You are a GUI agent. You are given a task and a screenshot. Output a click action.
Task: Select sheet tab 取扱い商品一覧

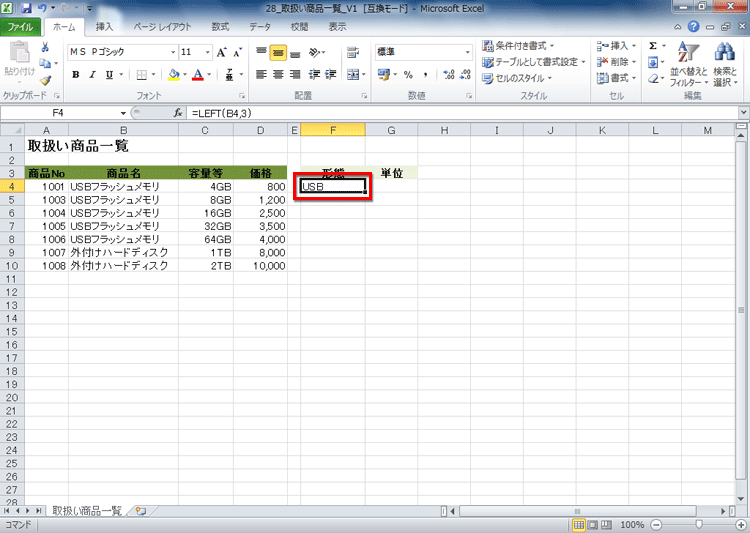(87, 511)
